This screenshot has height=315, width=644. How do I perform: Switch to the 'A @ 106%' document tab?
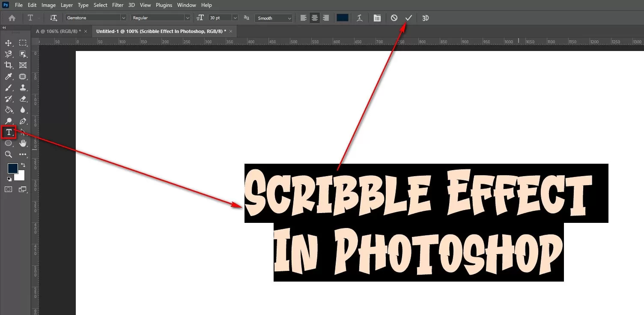pos(58,31)
